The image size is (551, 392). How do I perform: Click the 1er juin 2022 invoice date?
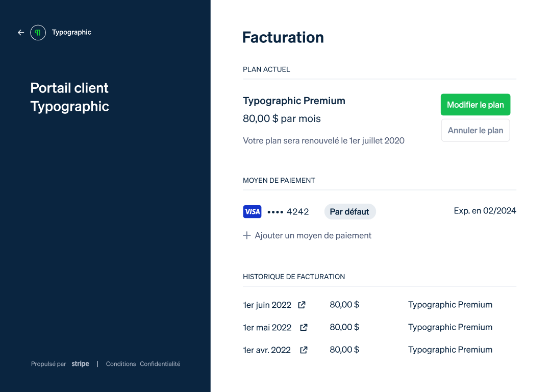click(x=267, y=305)
